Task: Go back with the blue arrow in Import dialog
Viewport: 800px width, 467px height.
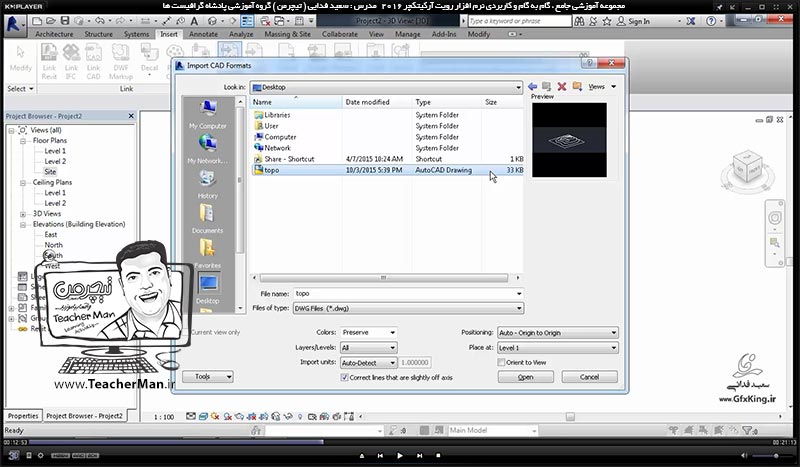Action: pyautogui.click(x=533, y=87)
